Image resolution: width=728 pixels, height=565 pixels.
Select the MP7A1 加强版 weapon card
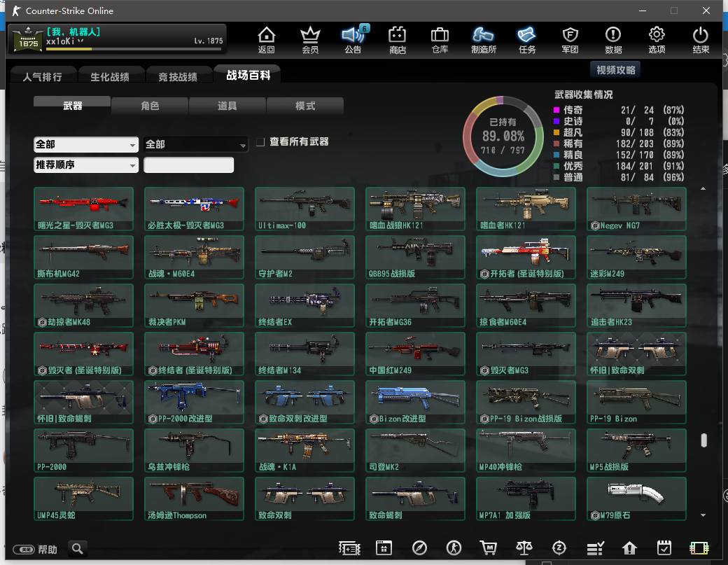526,498
